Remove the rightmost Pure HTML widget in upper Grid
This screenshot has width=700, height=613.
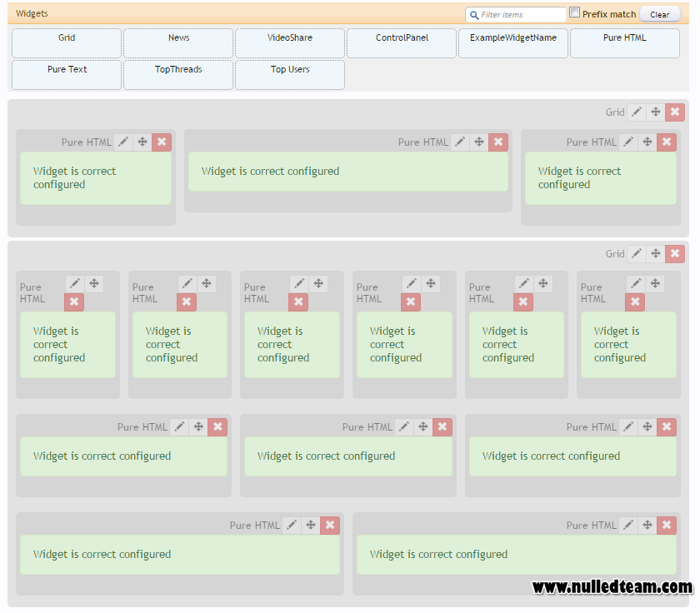click(667, 142)
